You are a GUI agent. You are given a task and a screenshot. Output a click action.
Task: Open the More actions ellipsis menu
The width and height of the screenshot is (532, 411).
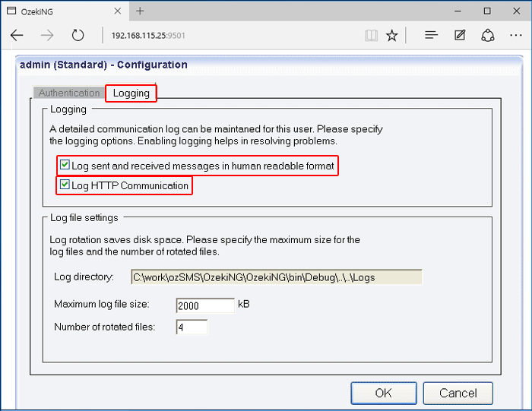516,35
